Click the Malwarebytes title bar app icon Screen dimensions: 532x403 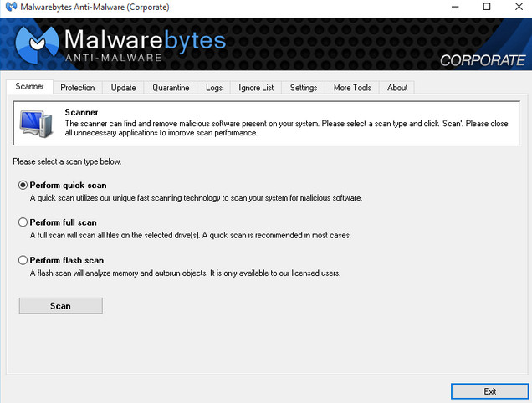point(11,7)
